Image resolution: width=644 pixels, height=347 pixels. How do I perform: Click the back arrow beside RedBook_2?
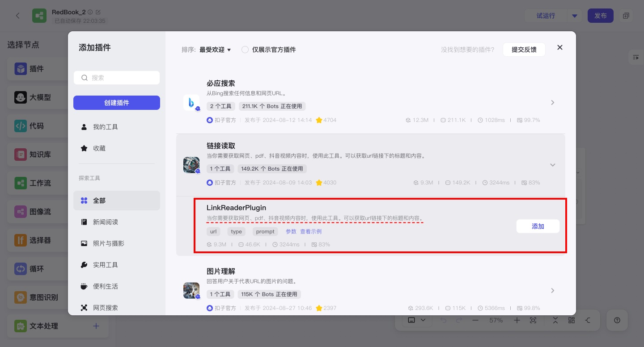click(18, 16)
